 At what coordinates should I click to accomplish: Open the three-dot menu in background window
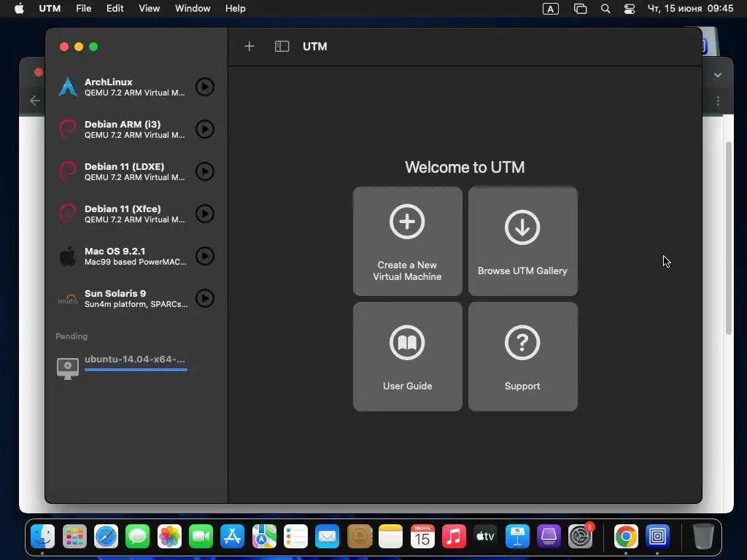point(718,101)
